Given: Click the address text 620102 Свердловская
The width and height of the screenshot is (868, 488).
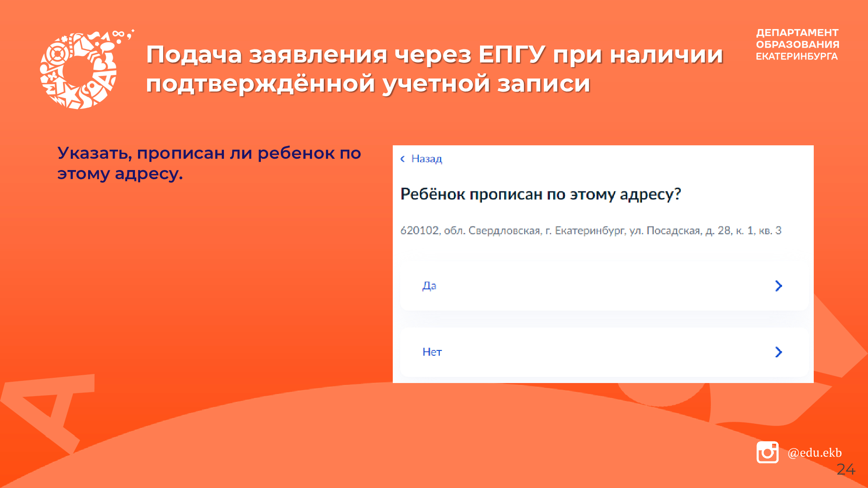Looking at the screenshot, I should click(x=590, y=230).
